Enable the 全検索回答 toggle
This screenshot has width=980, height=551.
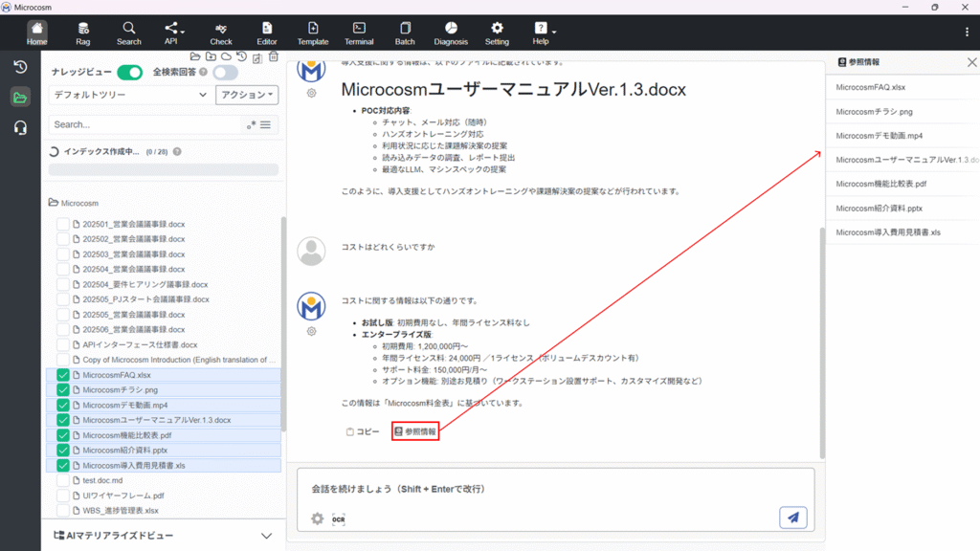pos(225,73)
